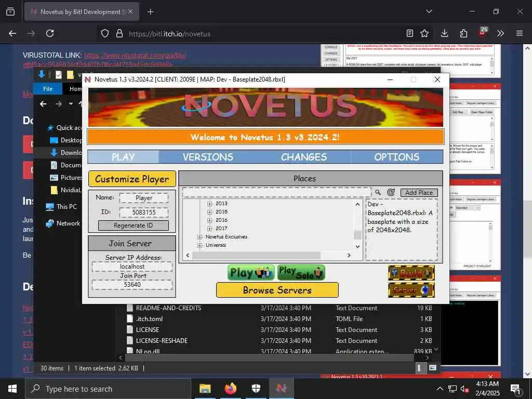Expand the 2015 maps folder
Screen dimensions: 532x399
click(210, 212)
